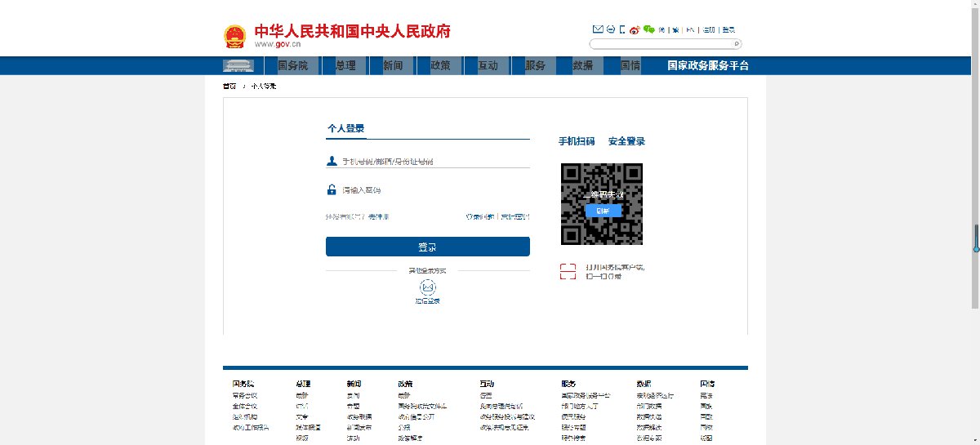Viewport: 980px width, 445px height.
Task: Click the phone/email/ID account input field
Action: point(433,162)
